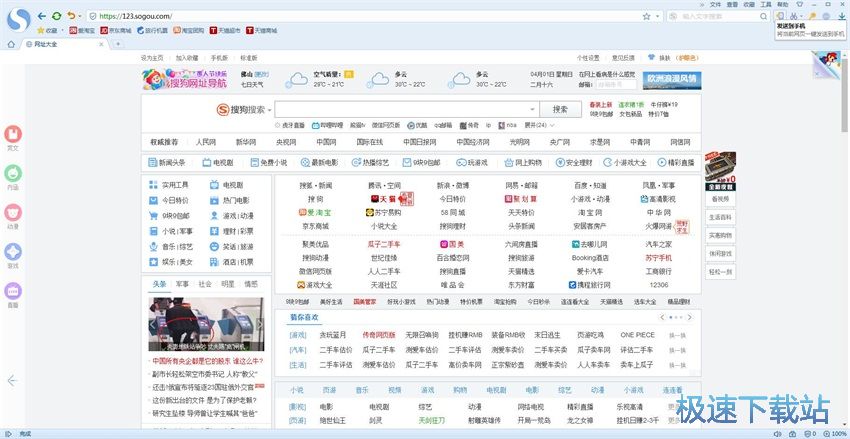Click the home icon beside the tabs
Viewport: 850px width, 439px height.
[x=11, y=44]
